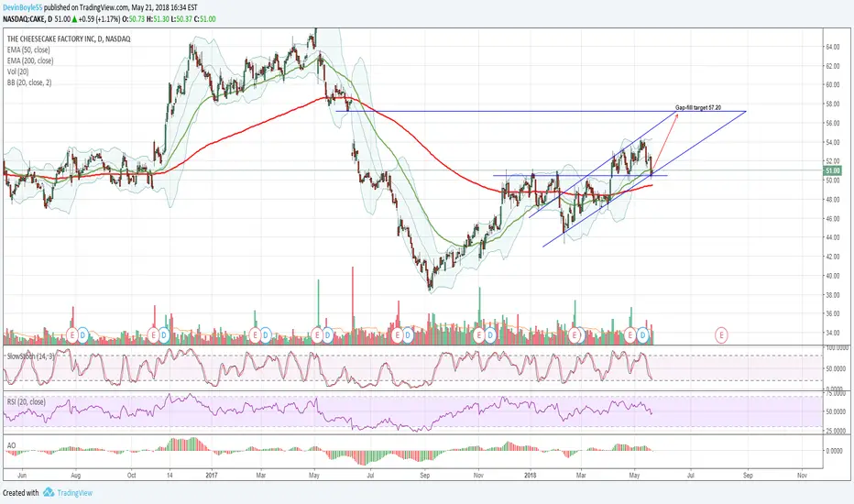The height and width of the screenshot is (504, 854).
Task: Open the dividend D marker just before the 14 label
Action: tap(163, 334)
